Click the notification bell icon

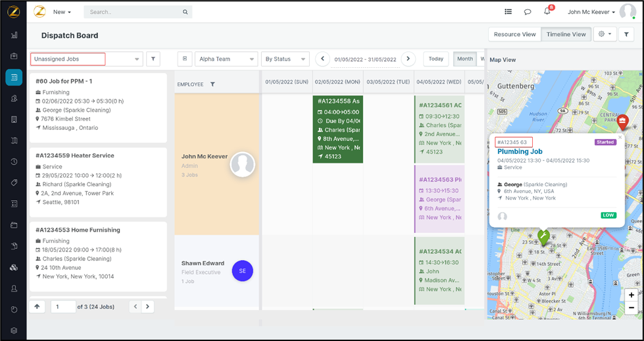point(547,12)
